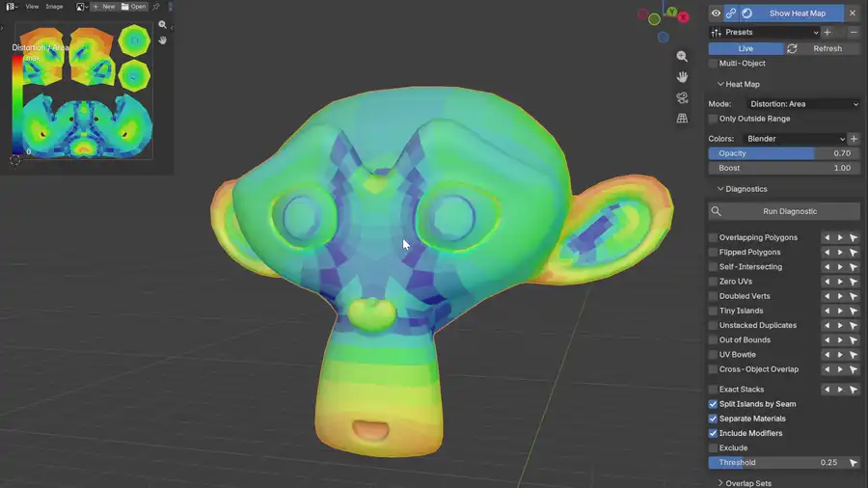Toggle camera view icon in viewport
The height and width of the screenshot is (488, 868).
(682, 97)
